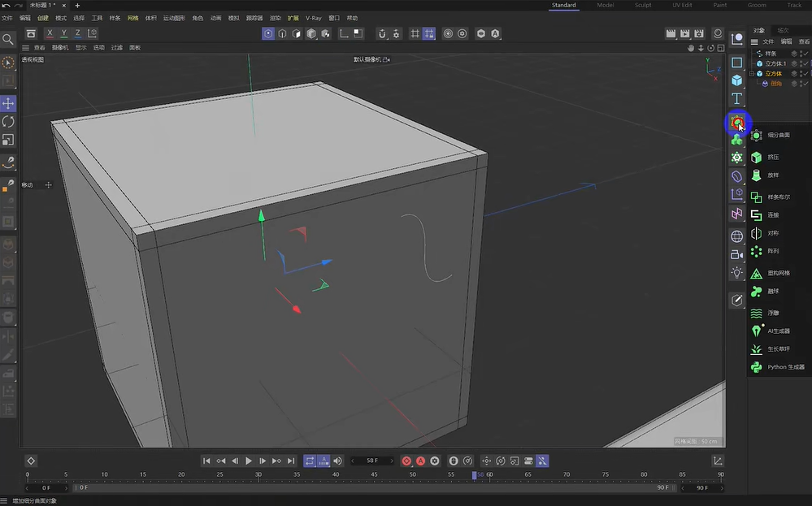This screenshot has height=506, width=812.
Task: Toggle the X axis lock
Action: click(49, 32)
